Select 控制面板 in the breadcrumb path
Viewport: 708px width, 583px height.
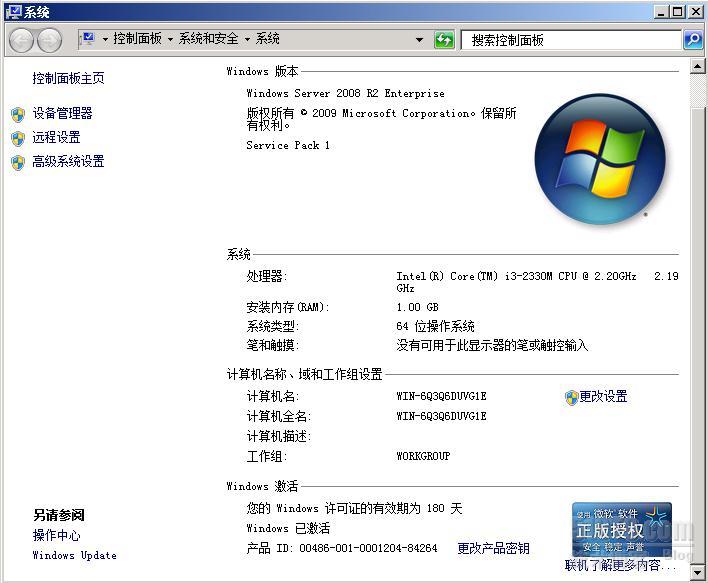click(x=137, y=39)
